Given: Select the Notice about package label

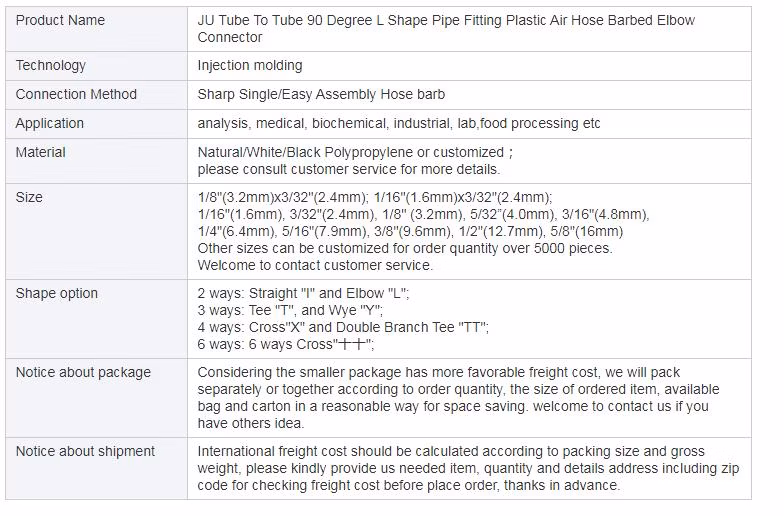Looking at the screenshot, I should tap(83, 372).
